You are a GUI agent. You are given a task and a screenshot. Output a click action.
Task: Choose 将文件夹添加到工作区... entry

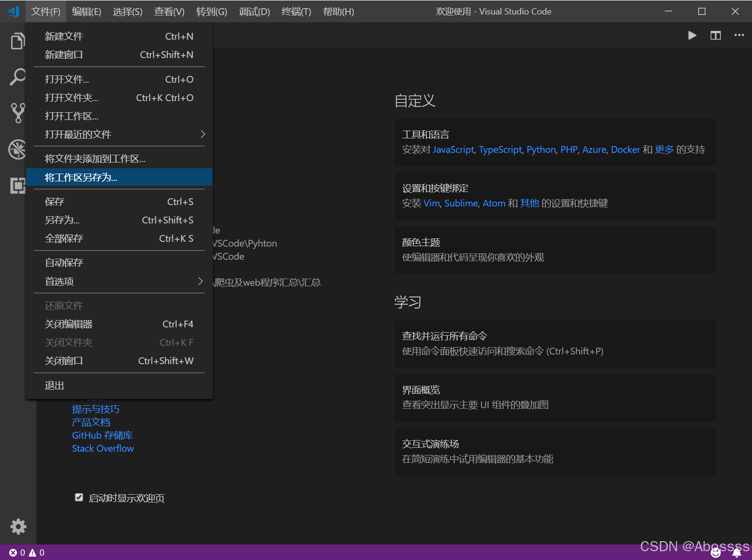[x=119, y=159]
